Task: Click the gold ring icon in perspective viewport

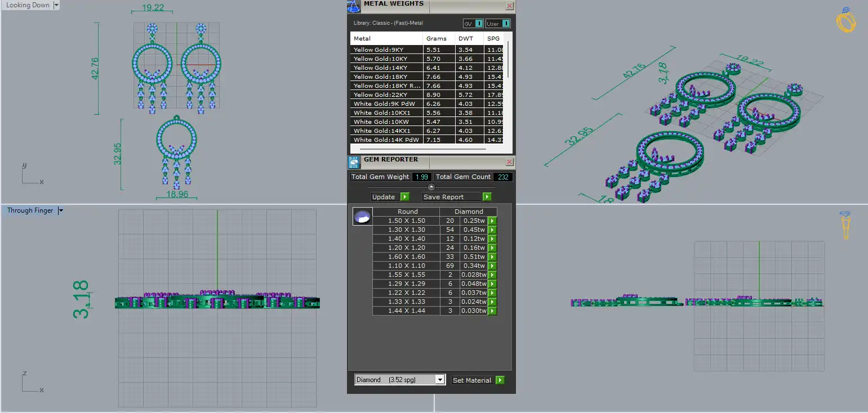Action: pyautogui.click(x=847, y=20)
